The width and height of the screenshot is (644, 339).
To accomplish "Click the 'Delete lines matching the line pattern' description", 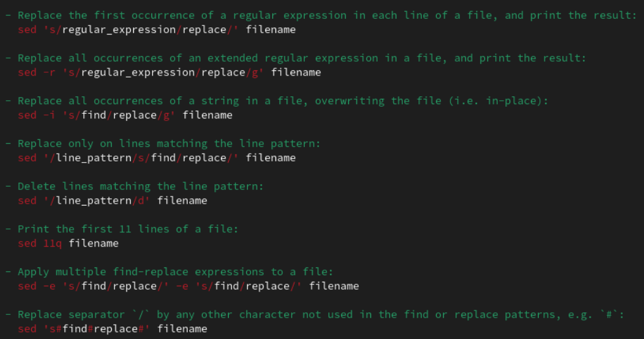I will click(x=140, y=186).
